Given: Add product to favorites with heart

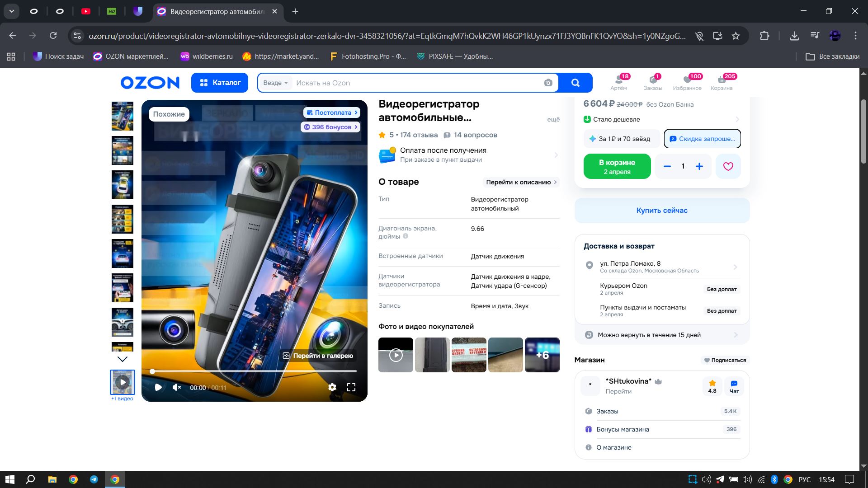Looking at the screenshot, I should pos(728,166).
